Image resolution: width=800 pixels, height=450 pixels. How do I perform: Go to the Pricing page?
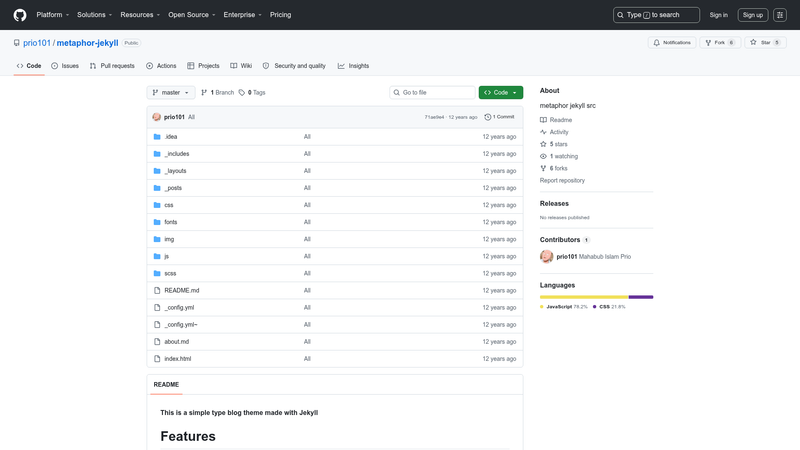281,15
